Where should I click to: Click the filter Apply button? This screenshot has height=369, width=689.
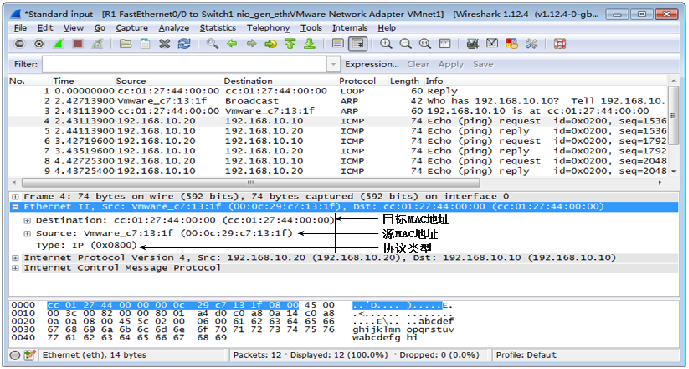[451, 64]
